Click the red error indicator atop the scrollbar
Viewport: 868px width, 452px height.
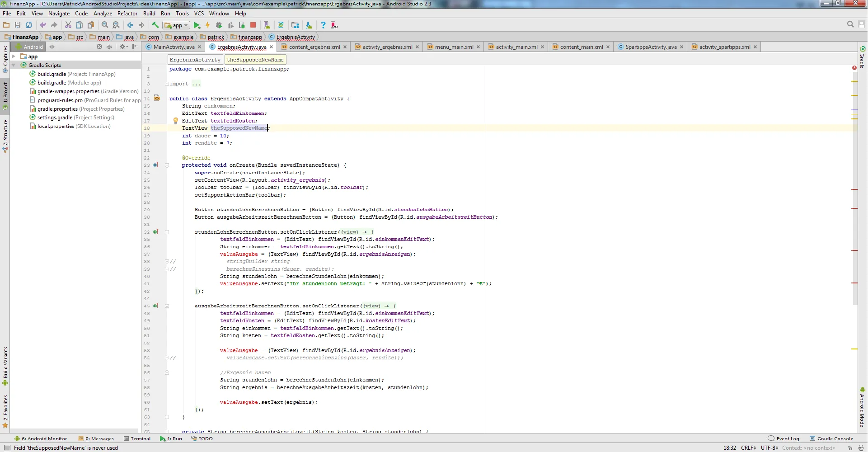pyautogui.click(x=854, y=68)
